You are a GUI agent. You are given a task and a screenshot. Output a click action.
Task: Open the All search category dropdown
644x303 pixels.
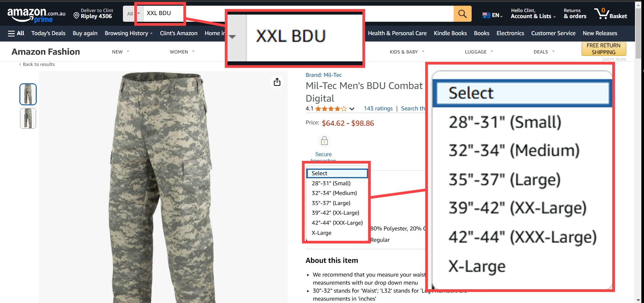[x=132, y=14]
